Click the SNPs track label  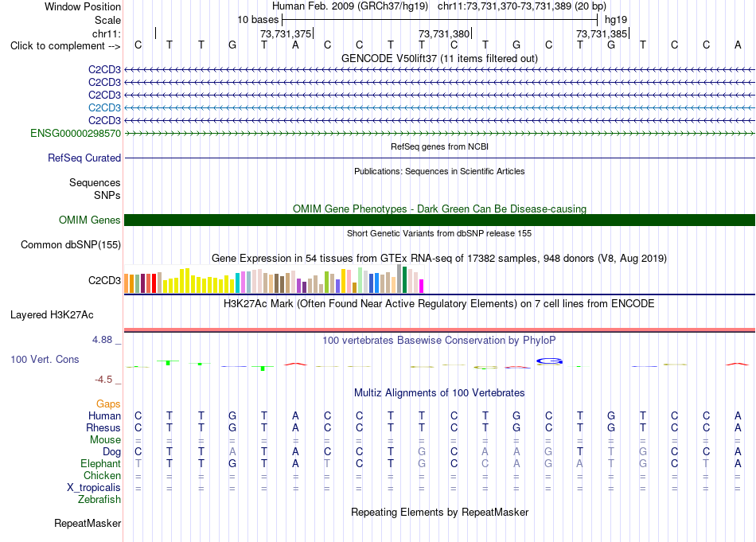pyautogui.click(x=107, y=195)
